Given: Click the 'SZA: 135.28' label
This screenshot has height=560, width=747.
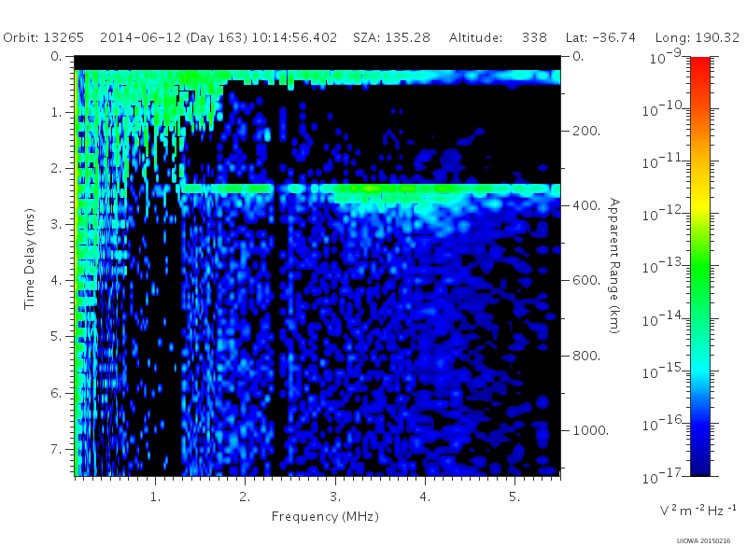Looking at the screenshot, I should pyautogui.click(x=391, y=37).
